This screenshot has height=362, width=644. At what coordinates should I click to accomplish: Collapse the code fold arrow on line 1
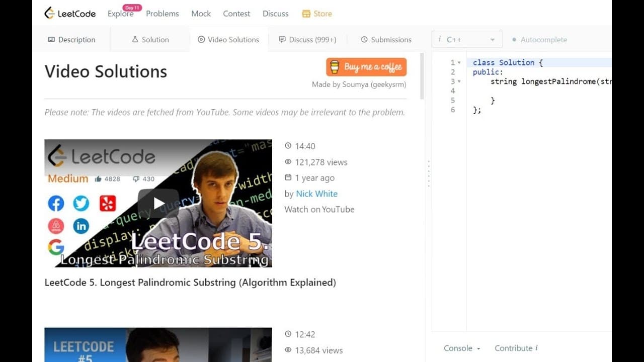point(459,63)
